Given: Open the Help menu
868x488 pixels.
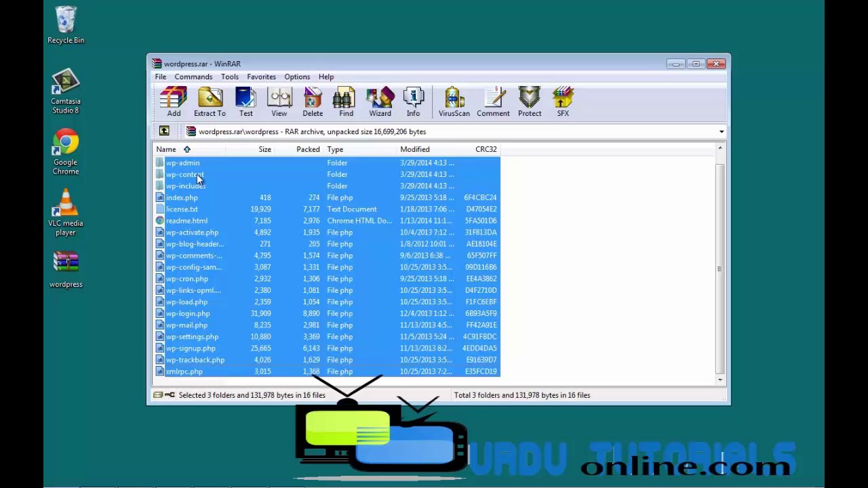Looking at the screenshot, I should click(326, 77).
